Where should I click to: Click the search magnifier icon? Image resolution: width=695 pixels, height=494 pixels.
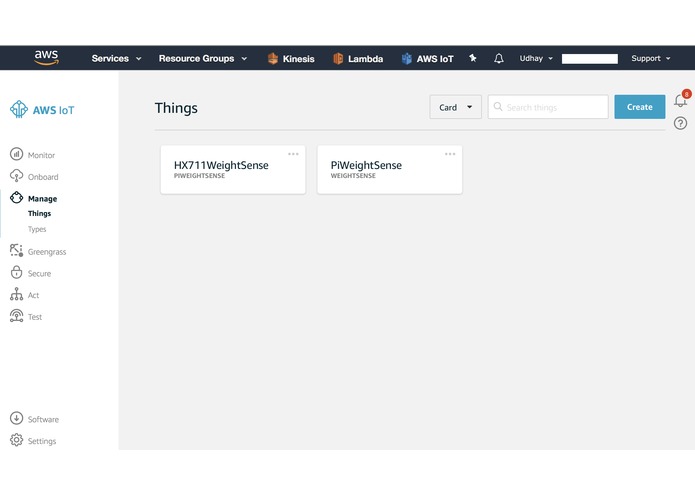pos(498,107)
